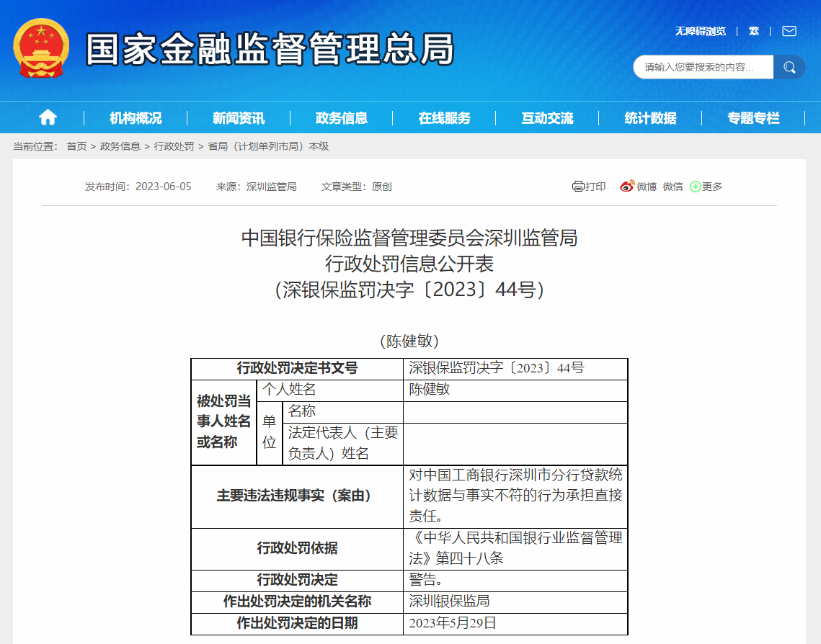Click the 国家金融监督管理总局 site title

click(270, 49)
